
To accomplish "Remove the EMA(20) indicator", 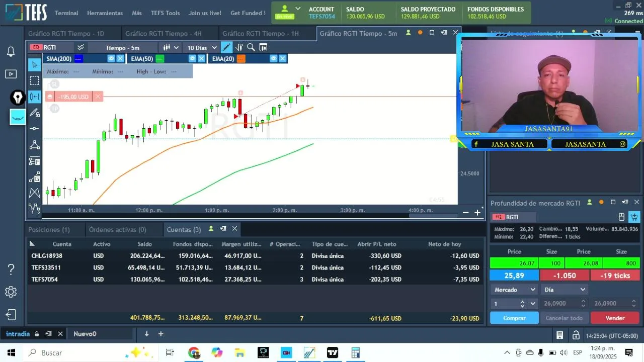I will pos(283,58).
